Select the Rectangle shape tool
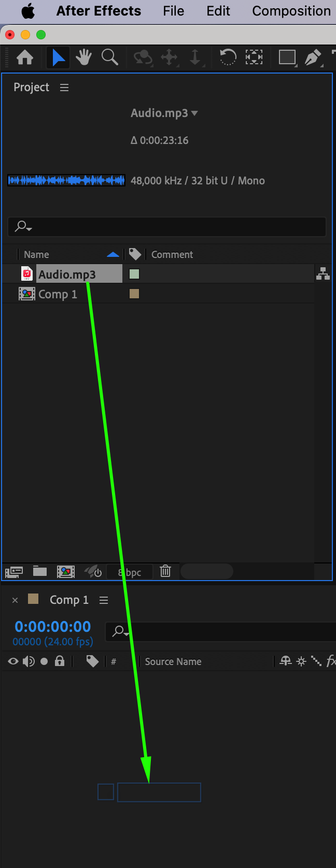The height and width of the screenshot is (868, 336). (287, 57)
